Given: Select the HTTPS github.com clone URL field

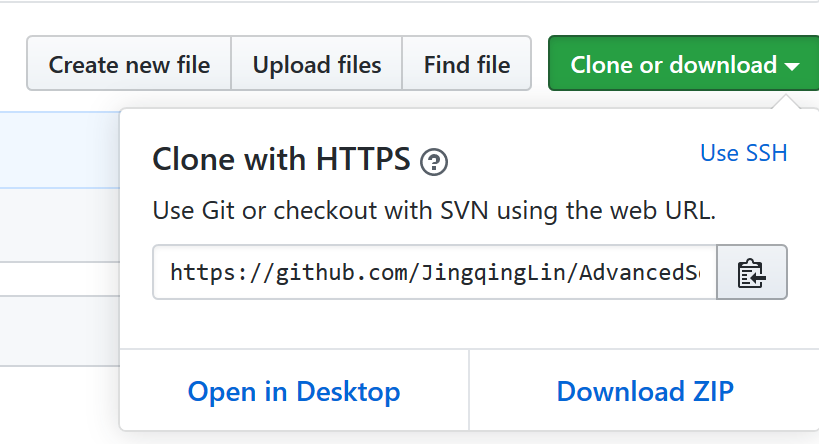Looking at the screenshot, I should (435, 272).
